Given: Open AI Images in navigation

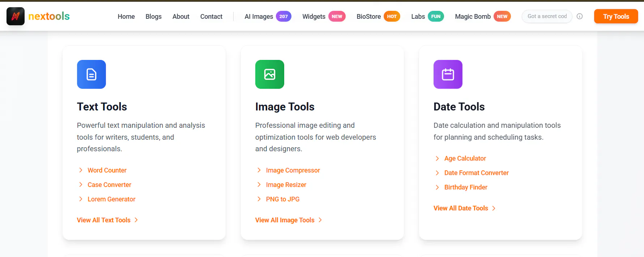Looking at the screenshot, I should (259, 16).
